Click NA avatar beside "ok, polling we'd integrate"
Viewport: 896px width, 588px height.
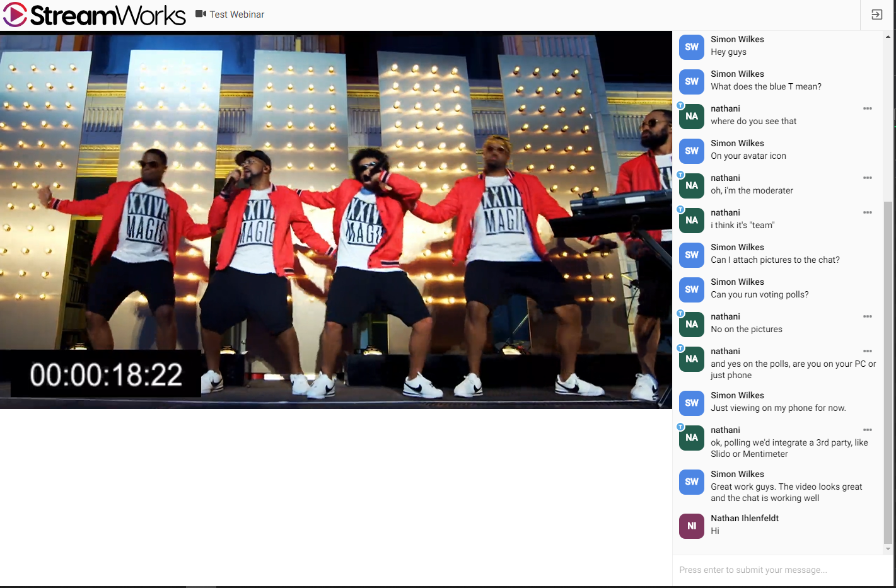(x=692, y=437)
